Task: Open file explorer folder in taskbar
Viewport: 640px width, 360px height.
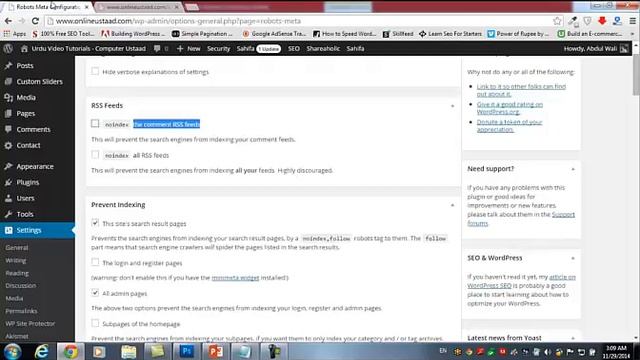Action: click(129, 351)
